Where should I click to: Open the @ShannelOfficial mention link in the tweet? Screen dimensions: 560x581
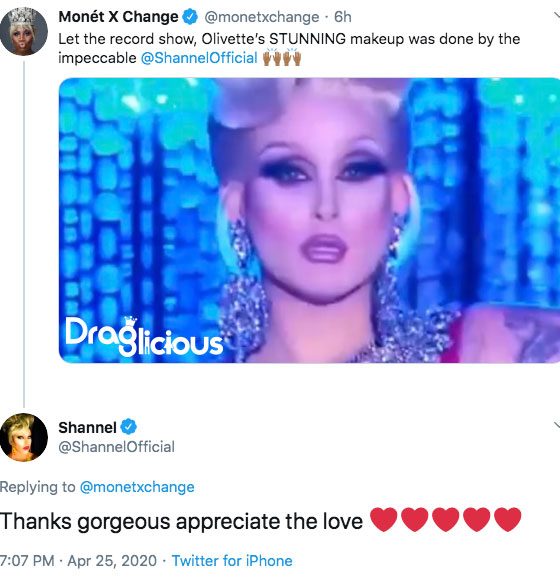pyautogui.click(x=199, y=58)
